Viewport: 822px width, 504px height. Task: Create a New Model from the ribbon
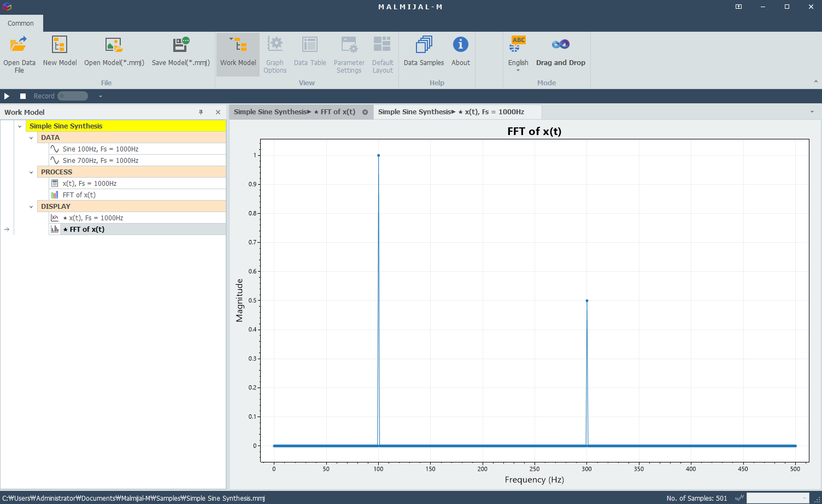point(60,52)
